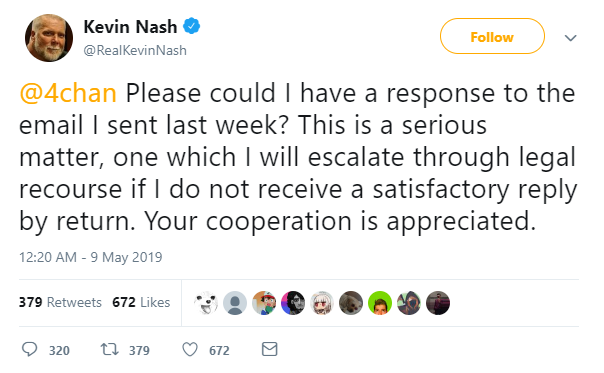This screenshot has height=373, width=604.
Task: Click the white-haired anime girl avatar
Action: coord(322,302)
